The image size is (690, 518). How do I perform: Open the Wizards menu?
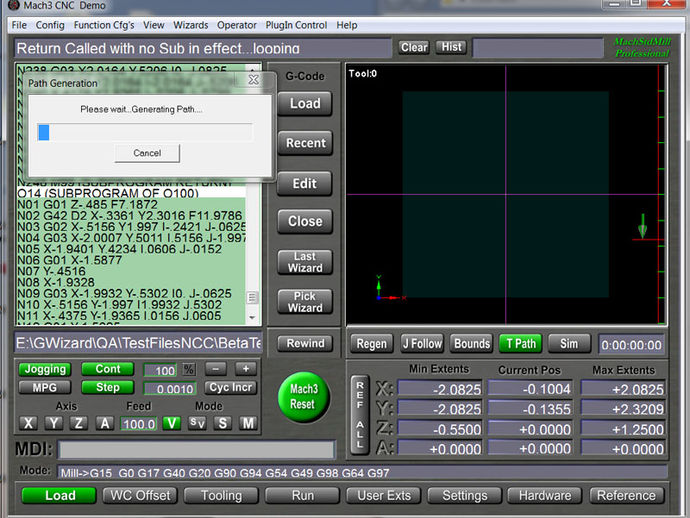[191, 25]
